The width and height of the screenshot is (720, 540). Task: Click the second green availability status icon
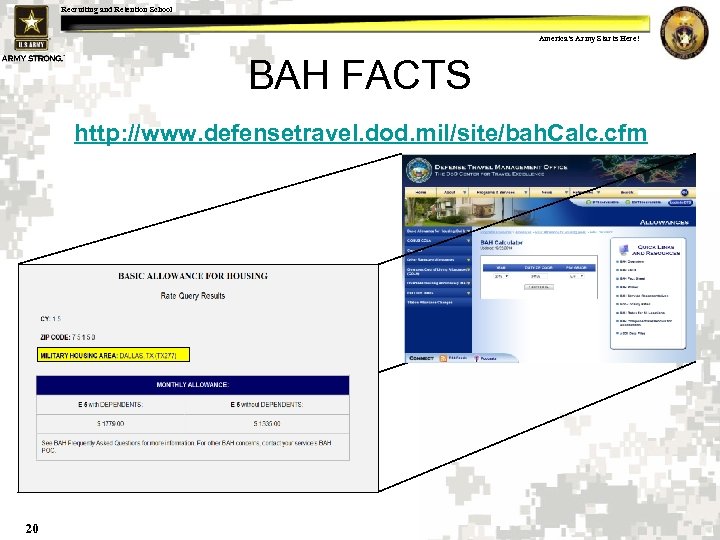(x=628, y=202)
